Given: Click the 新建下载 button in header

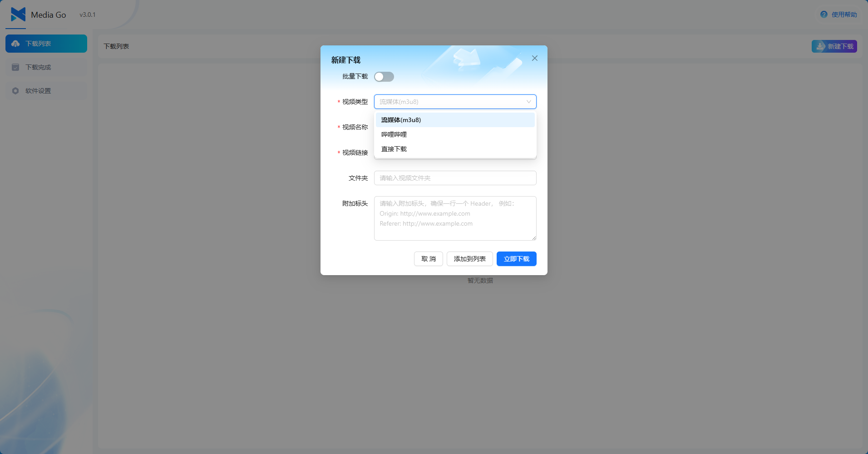Looking at the screenshot, I should click(834, 46).
